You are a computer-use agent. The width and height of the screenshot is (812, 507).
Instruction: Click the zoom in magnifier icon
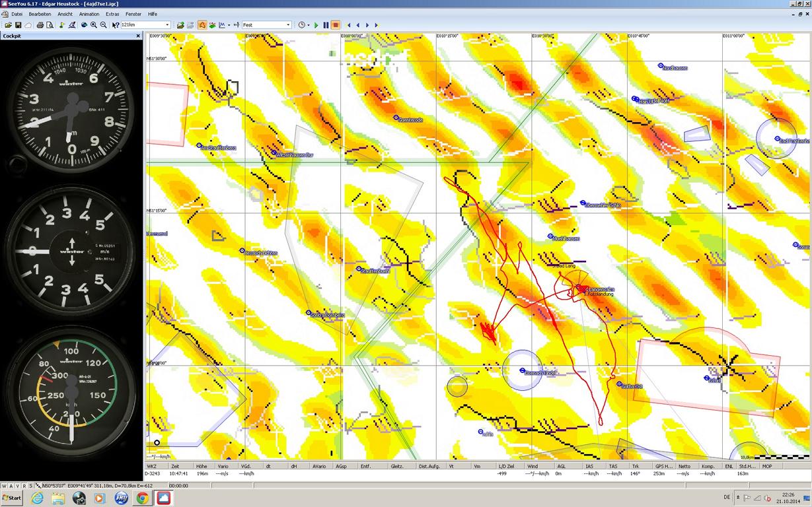pyautogui.click(x=94, y=25)
